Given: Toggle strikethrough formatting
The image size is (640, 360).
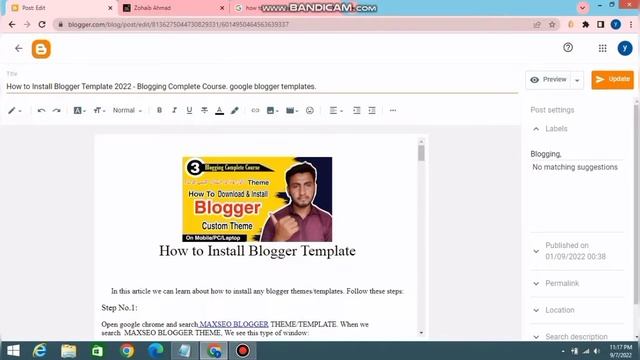Looking at the screenshot, I should click(204, 110).
